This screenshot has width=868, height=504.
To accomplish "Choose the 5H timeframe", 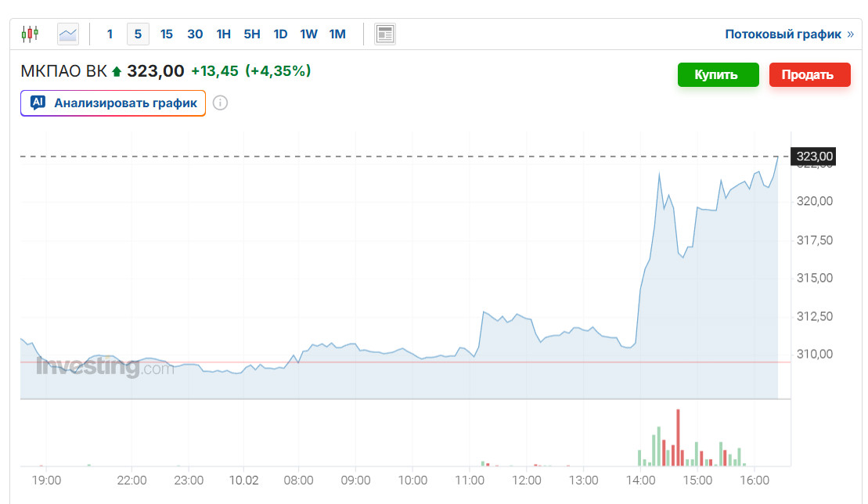I will coord(252,34).
